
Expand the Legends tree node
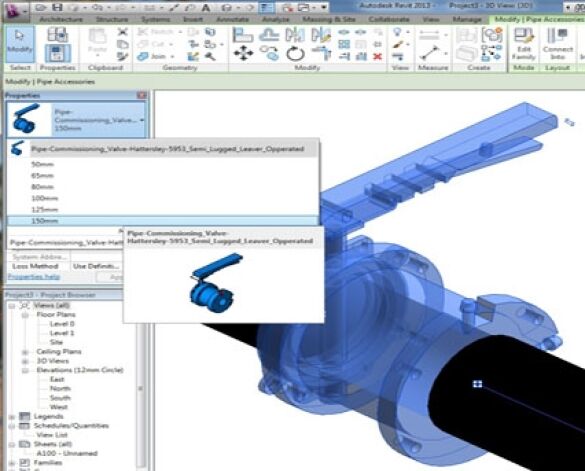(12, 417)
